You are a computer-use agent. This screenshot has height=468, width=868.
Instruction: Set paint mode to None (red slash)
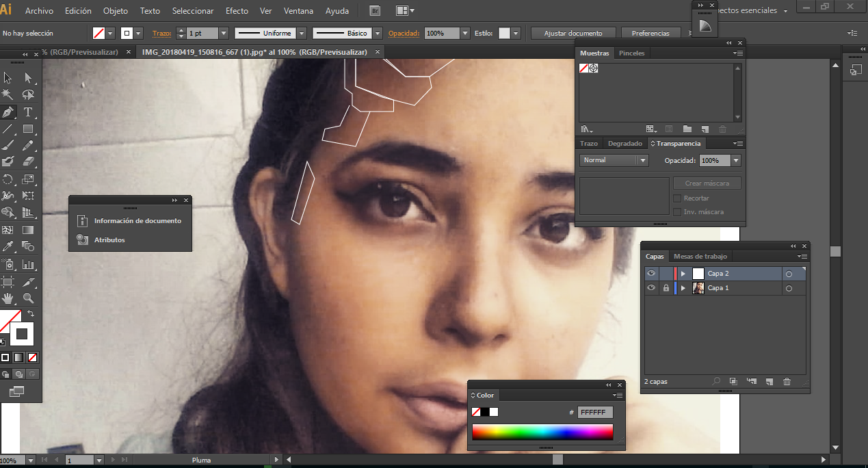32,357
